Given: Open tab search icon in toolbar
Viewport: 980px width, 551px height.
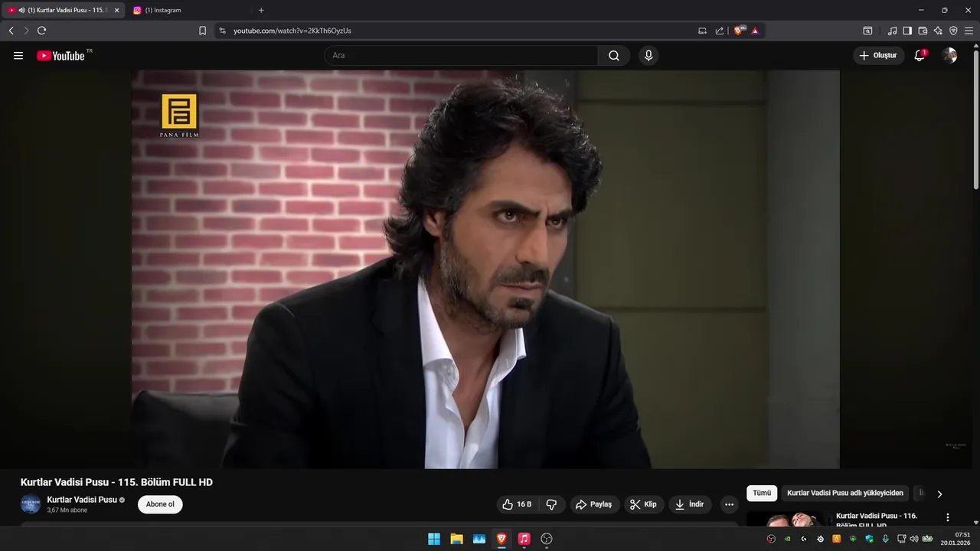Looking at the screenshot, I should 867,31.
